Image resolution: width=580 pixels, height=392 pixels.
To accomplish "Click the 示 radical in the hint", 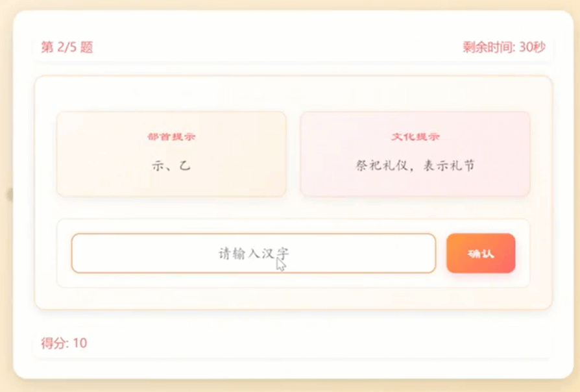I will coord(158,166).
